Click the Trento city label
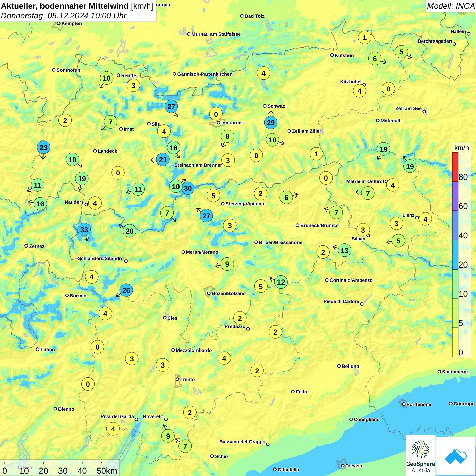Viewport: 476px width, 476px height. pos(188,379)
